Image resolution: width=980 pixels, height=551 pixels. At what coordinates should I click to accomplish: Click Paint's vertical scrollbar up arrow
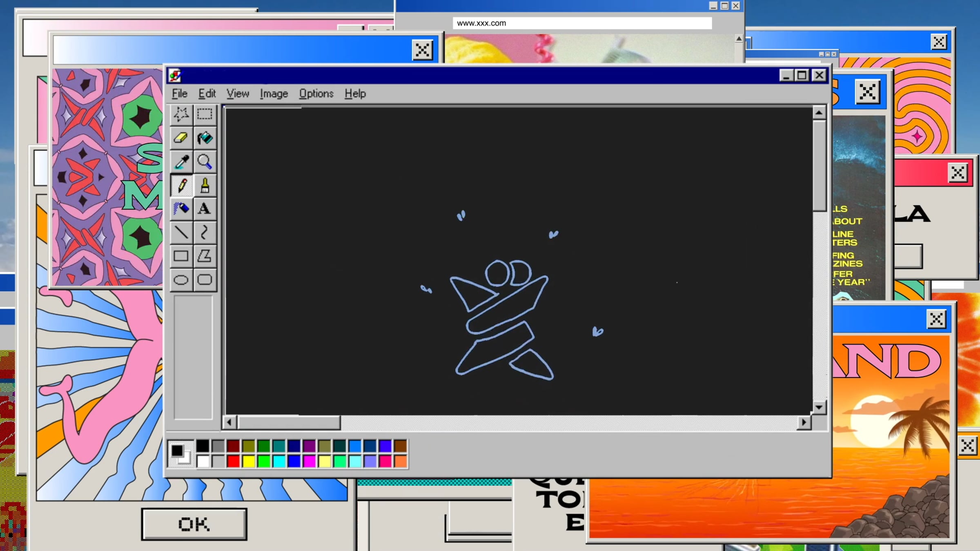point(819,113)
